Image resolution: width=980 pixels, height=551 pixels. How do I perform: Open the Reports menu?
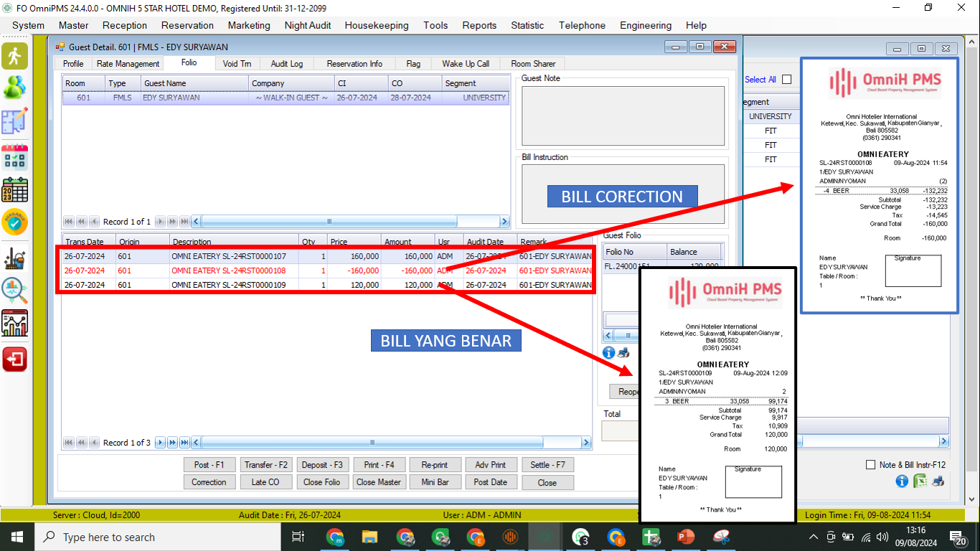pos(479,25)
